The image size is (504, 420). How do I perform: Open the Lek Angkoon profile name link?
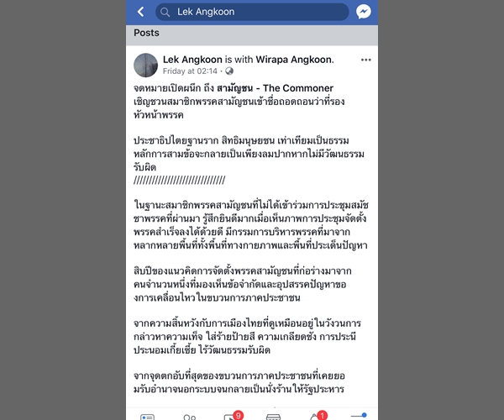(192, 60)
